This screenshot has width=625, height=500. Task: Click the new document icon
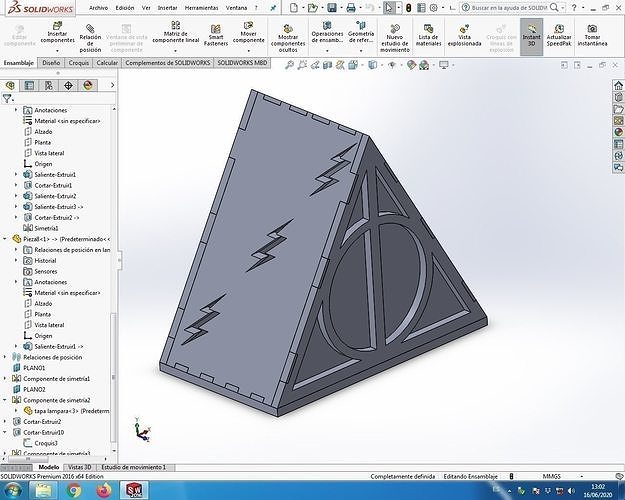[x=294, y=8]
